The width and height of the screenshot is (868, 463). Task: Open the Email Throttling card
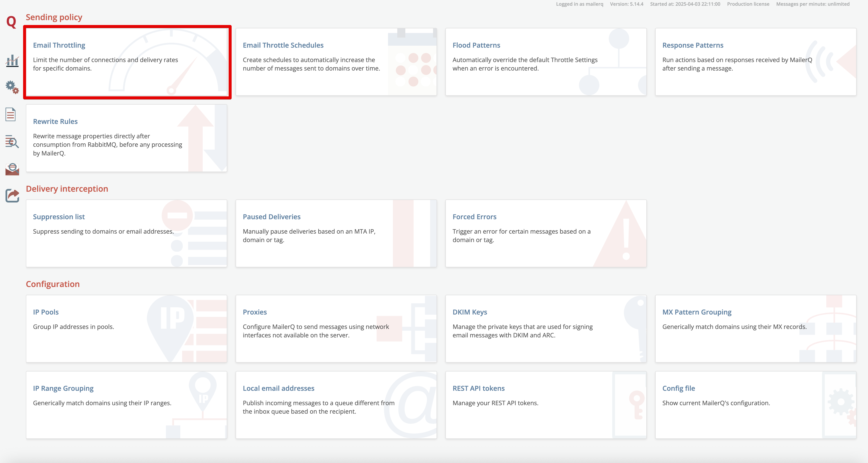click(127, 62)
